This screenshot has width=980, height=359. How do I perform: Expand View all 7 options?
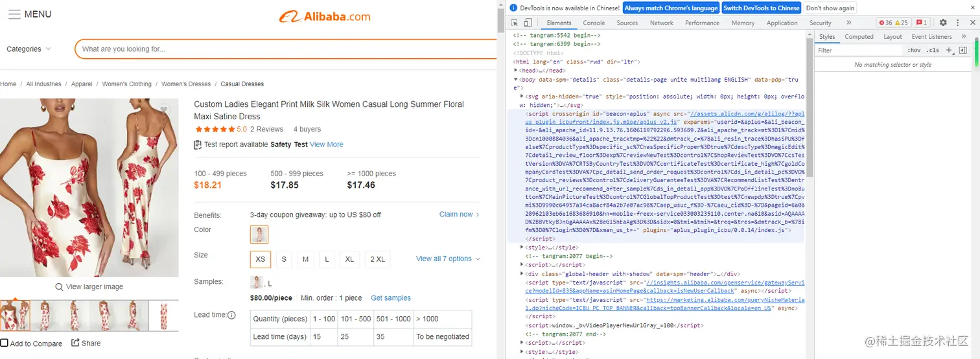tap(448, 259)
